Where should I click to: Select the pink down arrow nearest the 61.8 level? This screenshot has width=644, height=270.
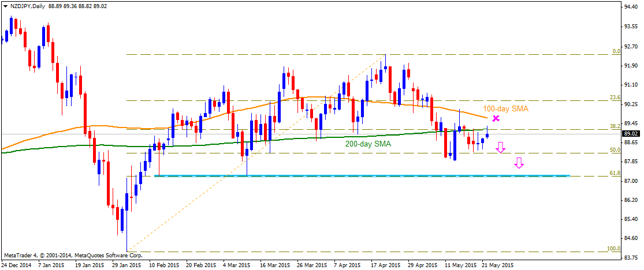519,163
